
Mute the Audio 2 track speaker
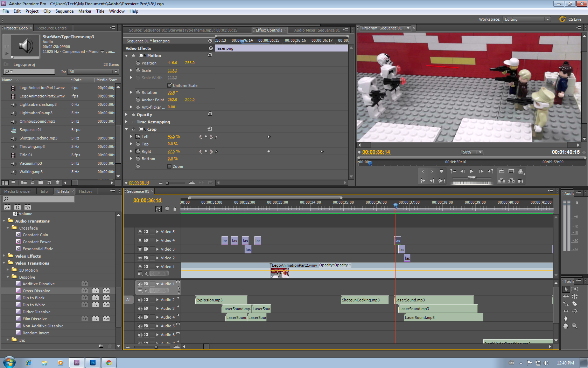(140, 300)
